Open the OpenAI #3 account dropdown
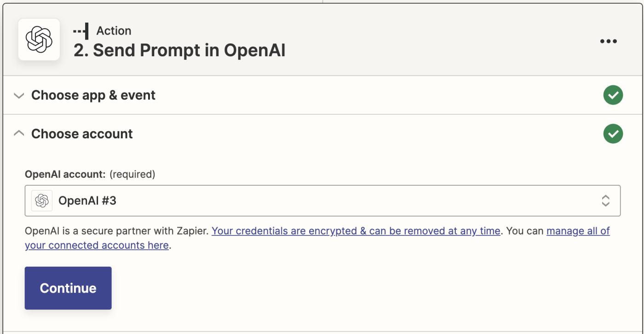 [x=322, y=201]
